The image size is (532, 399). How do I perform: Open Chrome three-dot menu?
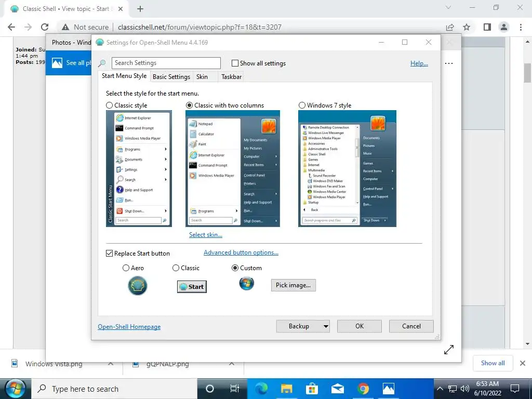pos(521,27)
